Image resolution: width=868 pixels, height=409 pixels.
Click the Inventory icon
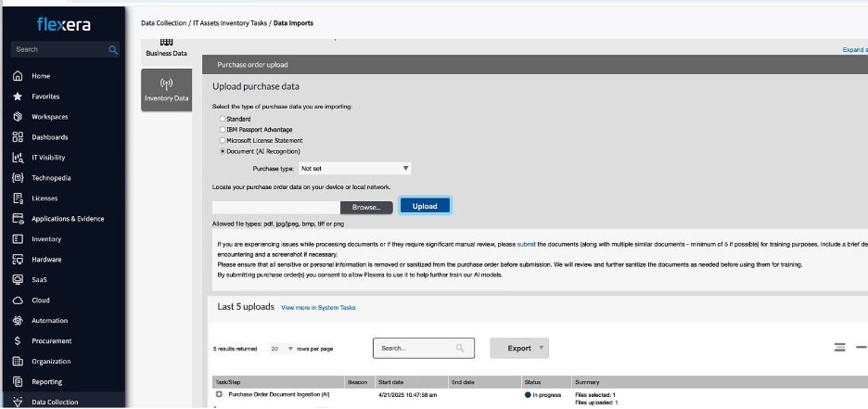[18, 239]
